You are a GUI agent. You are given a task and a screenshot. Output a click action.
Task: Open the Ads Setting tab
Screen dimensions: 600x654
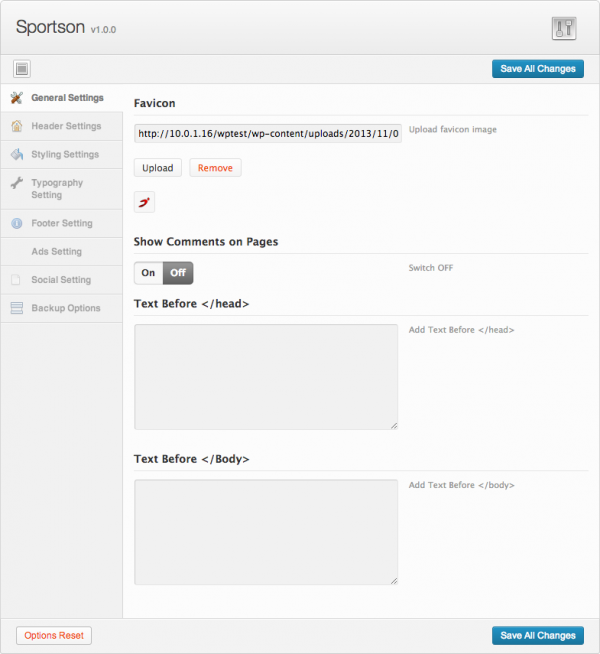pos(56,252)
